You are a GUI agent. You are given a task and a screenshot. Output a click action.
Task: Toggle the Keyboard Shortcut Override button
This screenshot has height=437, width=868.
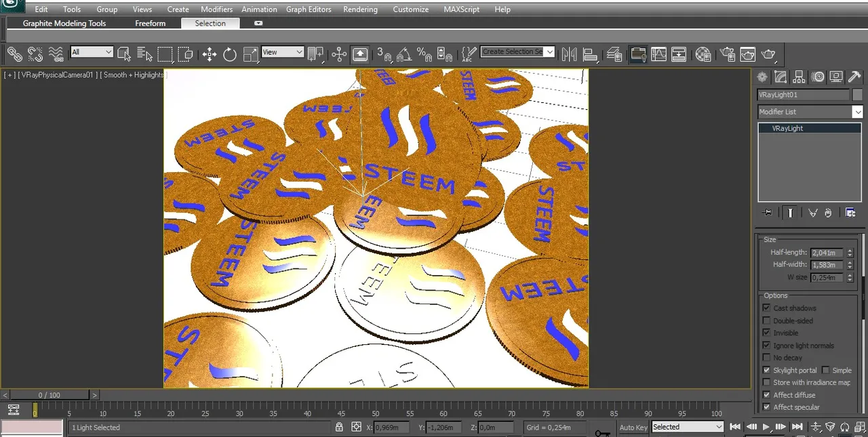click(x=360, y=54)
